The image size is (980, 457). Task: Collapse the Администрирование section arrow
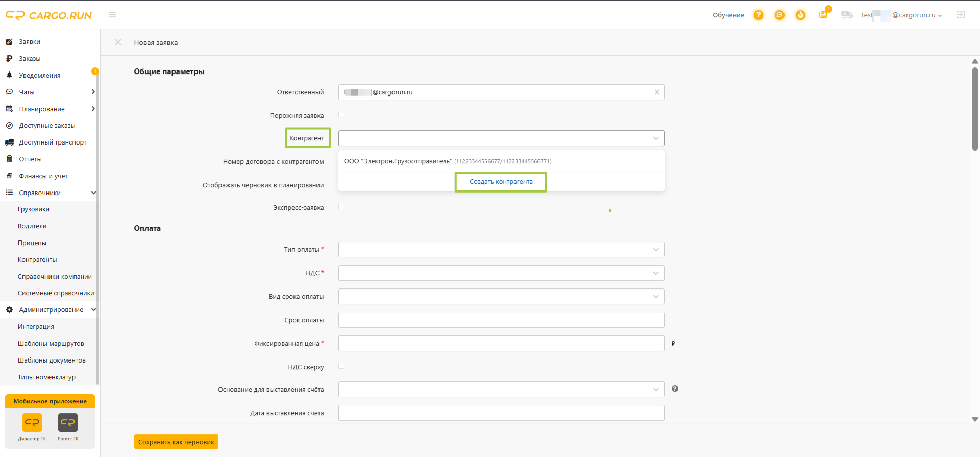tap(93, 310)
